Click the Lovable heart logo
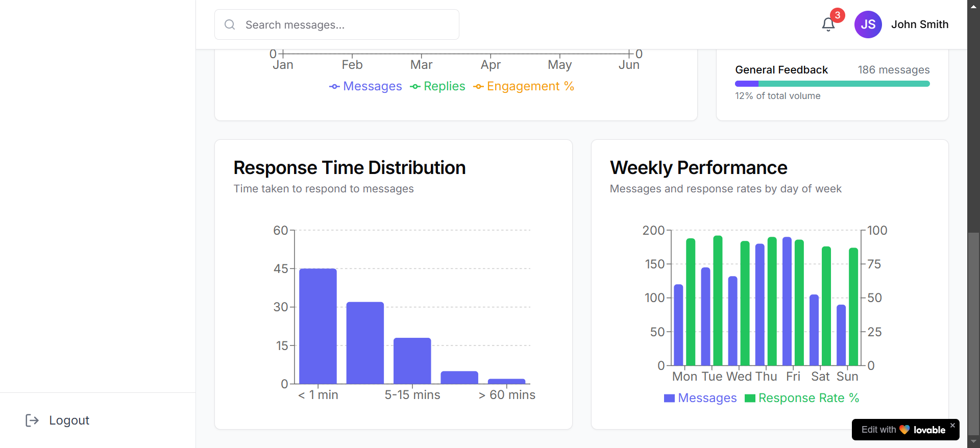The image size is (980, 448). (x=904, y=430)
